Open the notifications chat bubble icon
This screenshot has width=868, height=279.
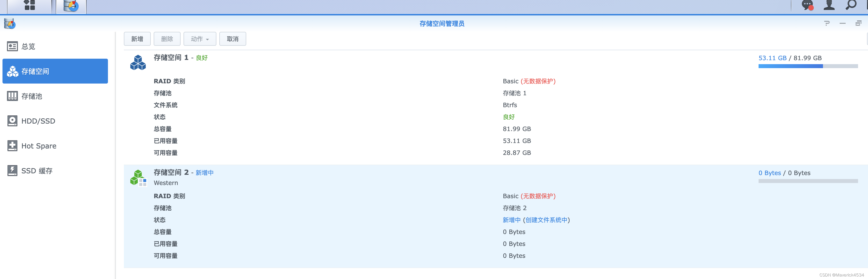click(807, 5)
